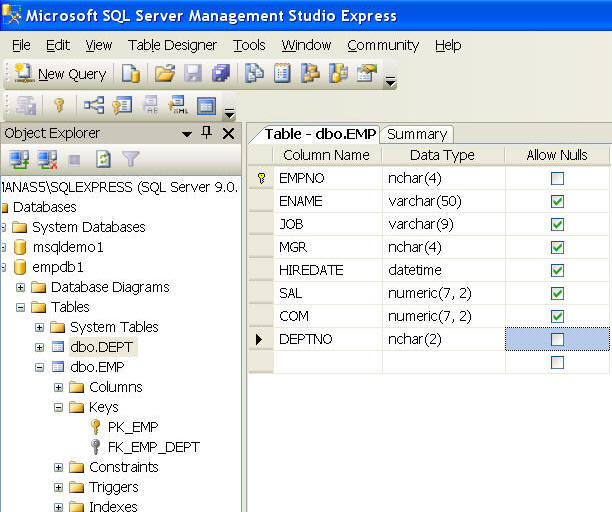The height and width of the screenshot is (512, 612).
Task: Open the Help menu
Action: coord(448,45)
